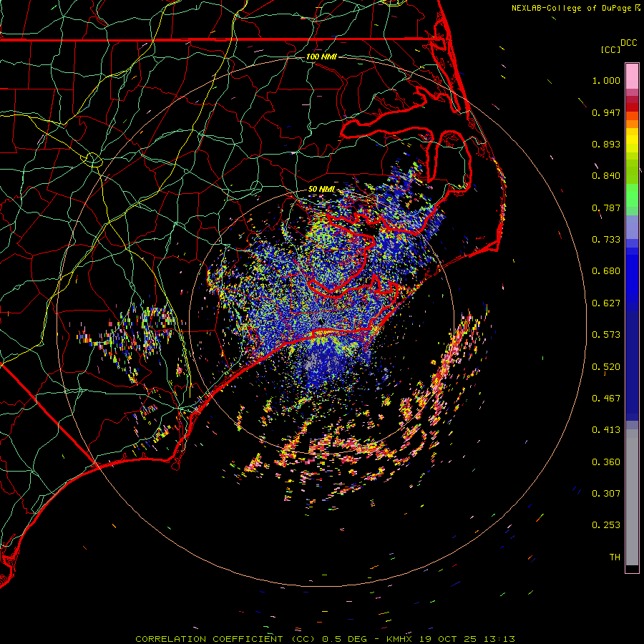644x644 pixels.
Task: Click the 0.467 color bar value label
Action: [606, 399]
